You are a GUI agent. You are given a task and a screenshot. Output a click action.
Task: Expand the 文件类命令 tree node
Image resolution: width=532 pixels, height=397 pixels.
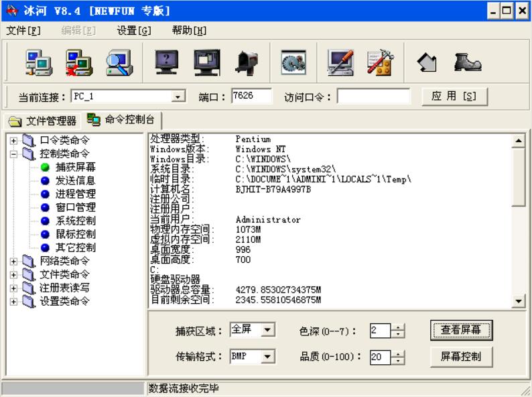pos(13,275)
